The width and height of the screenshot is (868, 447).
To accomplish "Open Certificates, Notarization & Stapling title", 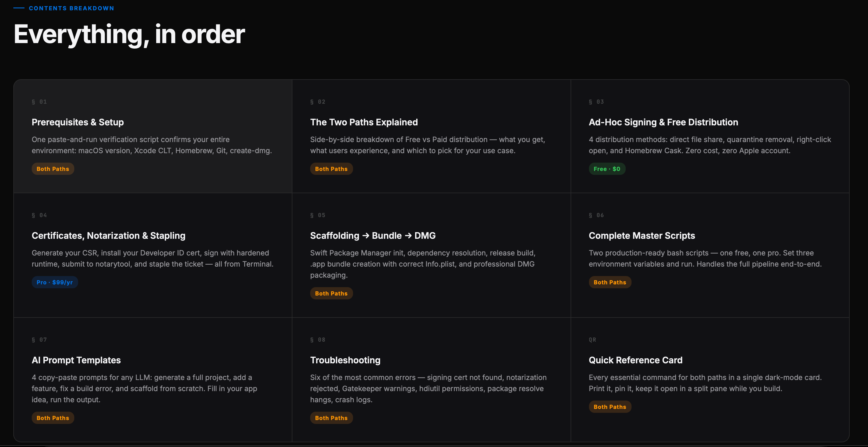I will 108,236.
